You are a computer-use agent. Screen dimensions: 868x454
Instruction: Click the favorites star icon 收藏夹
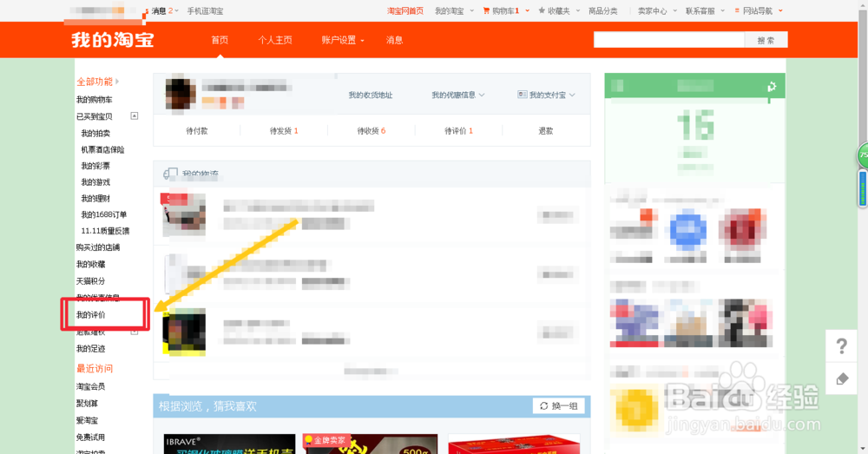point(542,10)
